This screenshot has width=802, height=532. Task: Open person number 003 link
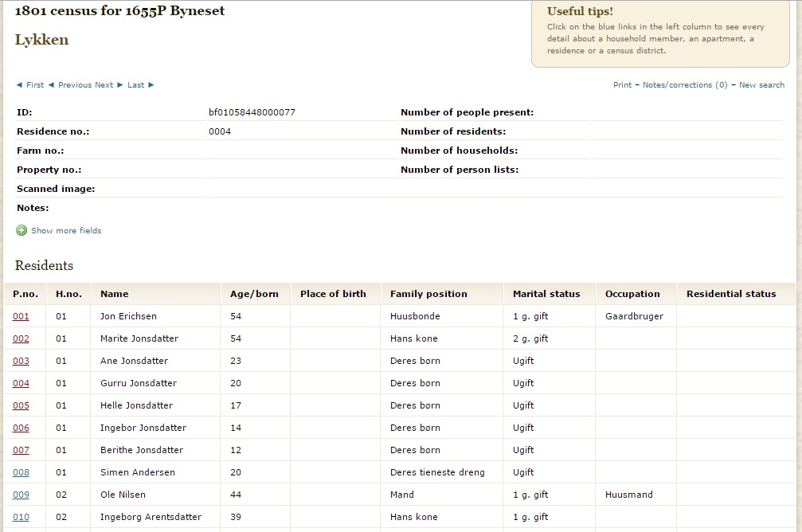(x=21, y=361)
